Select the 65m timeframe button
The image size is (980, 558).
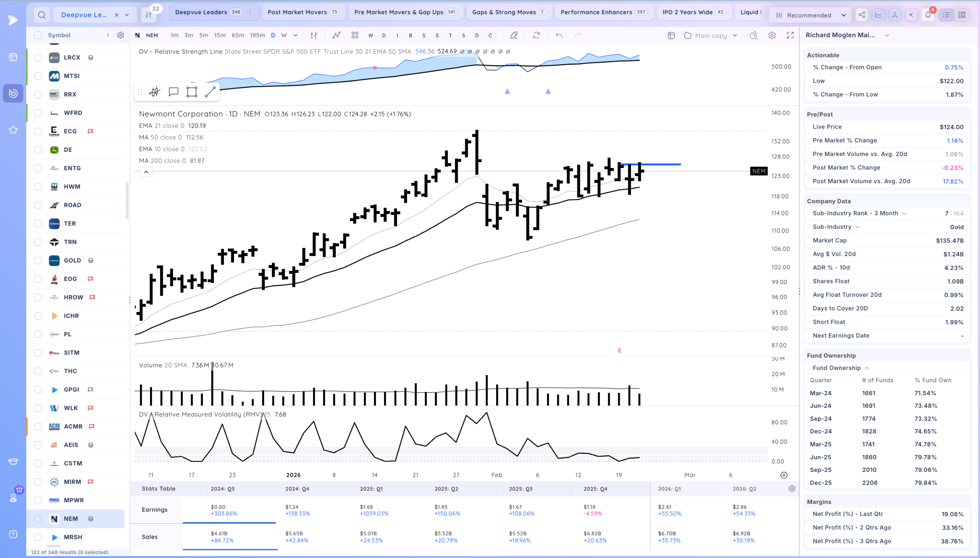(x=238, y=35)
